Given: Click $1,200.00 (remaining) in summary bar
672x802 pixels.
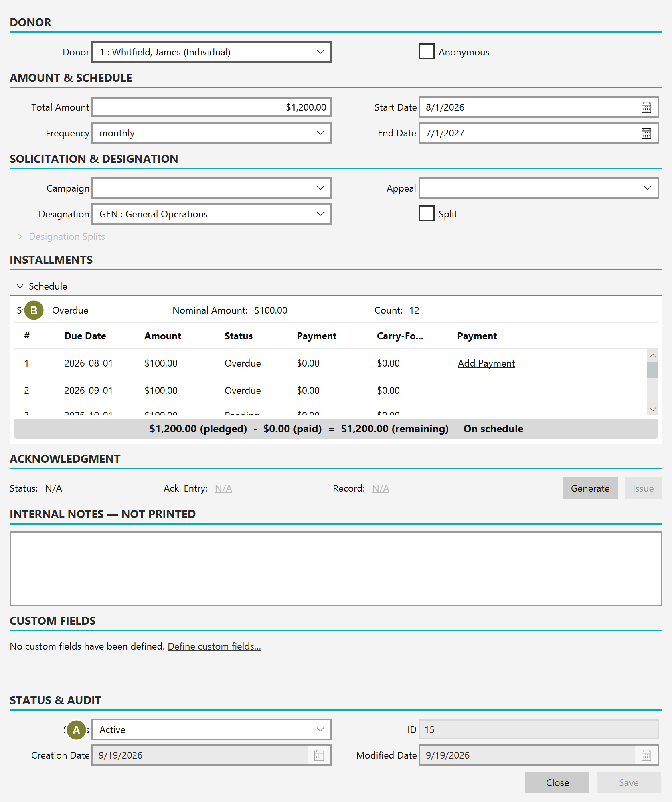Looking at the screenshot, I should point(395,429).
